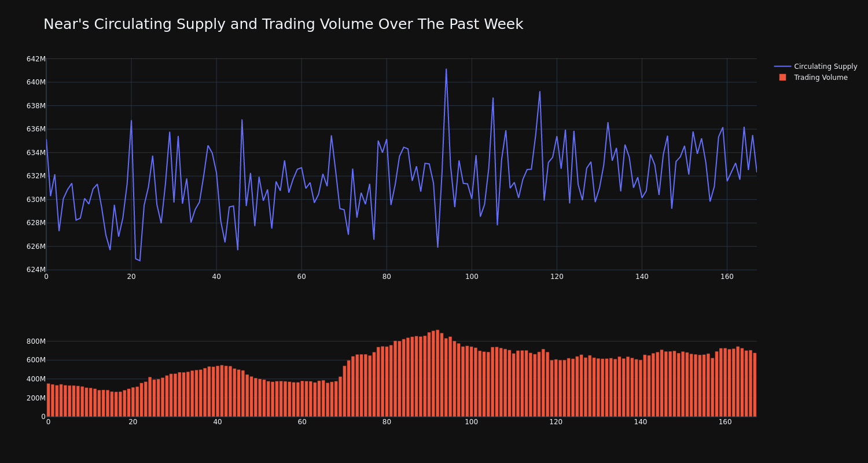Click the 60 tick on supply chart x-axis

point(301,277)
